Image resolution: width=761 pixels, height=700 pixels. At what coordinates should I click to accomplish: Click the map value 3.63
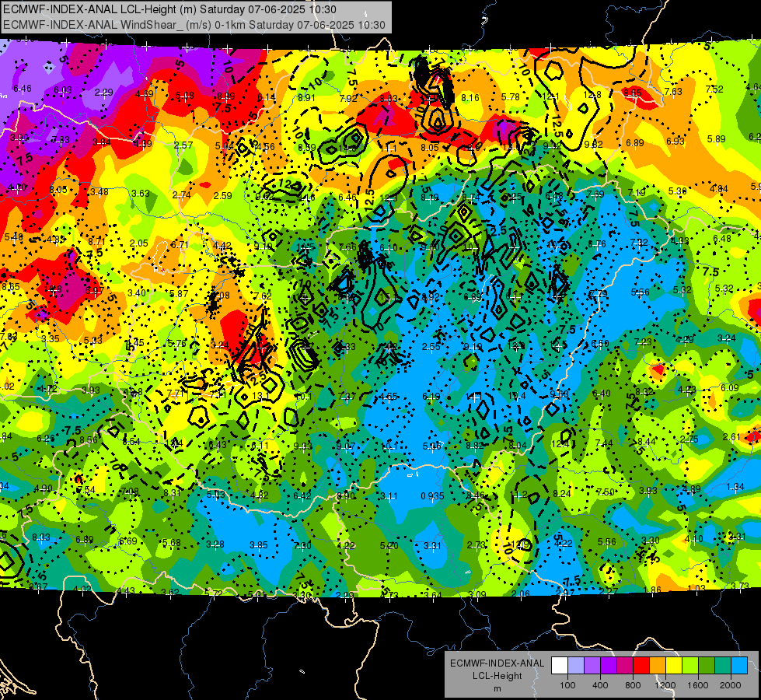141,194
